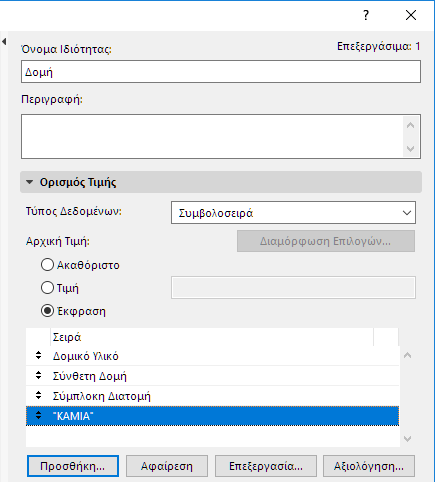Click the Όνομα Ιδιότητας text field
This screenshot has width=435, height=482.
coord(221,72)
